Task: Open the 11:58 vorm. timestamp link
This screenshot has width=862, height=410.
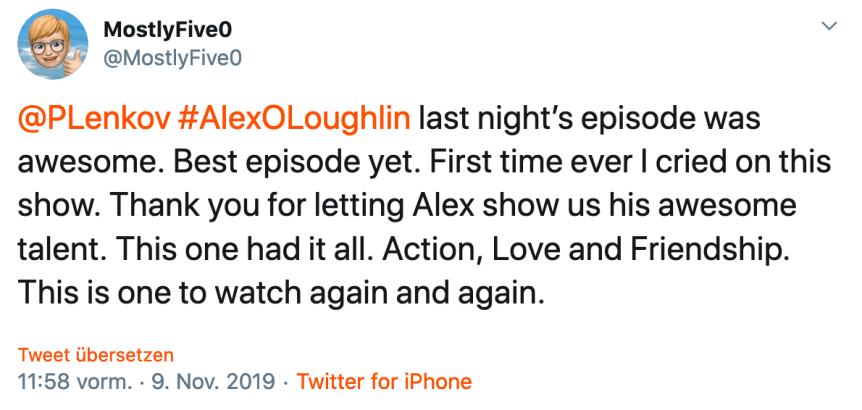Action: click(x=75, y=381)
